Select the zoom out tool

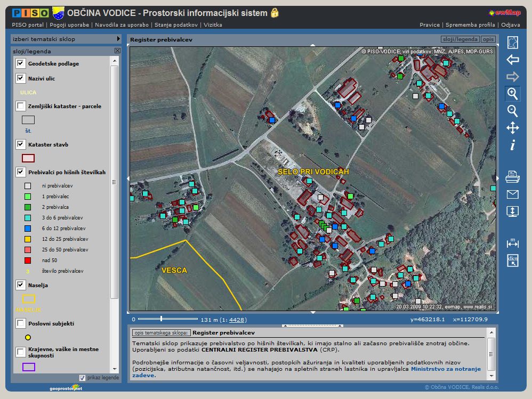pos(512,111)
